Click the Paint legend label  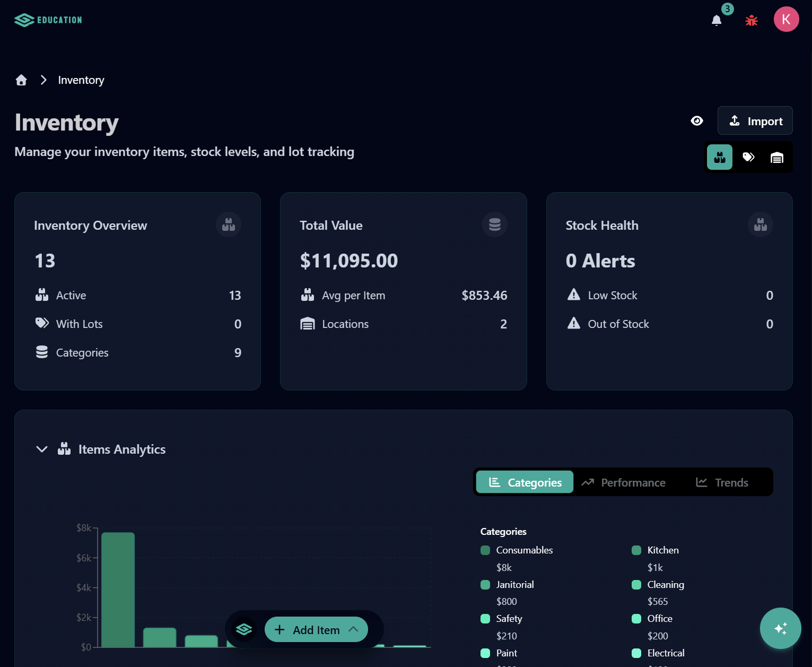tap(507, 653)
